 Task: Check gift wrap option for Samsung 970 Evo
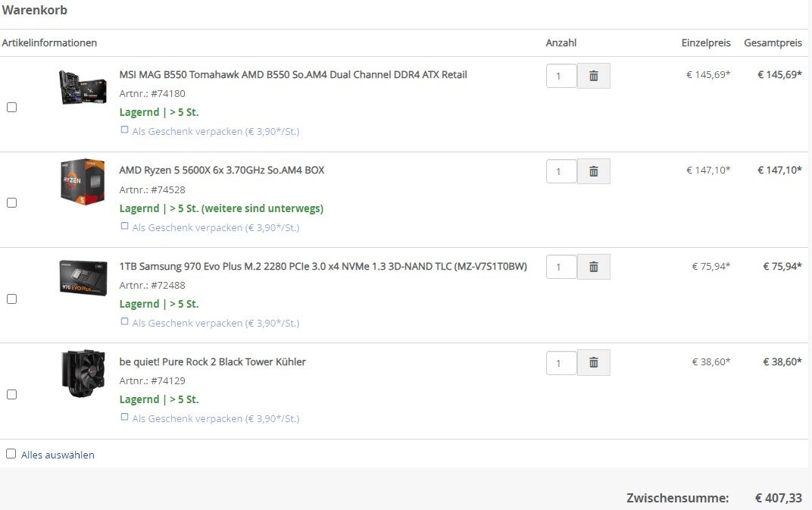pyautogui.click(x=124, y=321)
